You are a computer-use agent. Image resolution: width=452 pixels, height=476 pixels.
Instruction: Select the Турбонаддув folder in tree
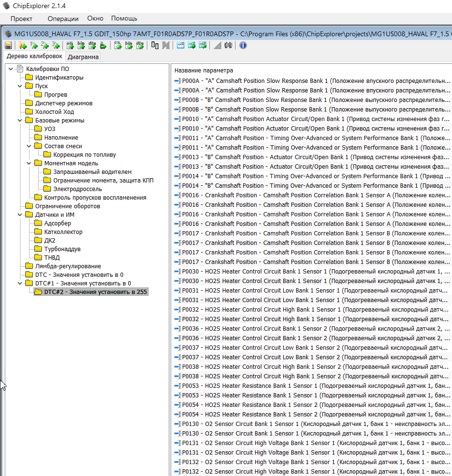pyautogui.click(x=62, y=249)
